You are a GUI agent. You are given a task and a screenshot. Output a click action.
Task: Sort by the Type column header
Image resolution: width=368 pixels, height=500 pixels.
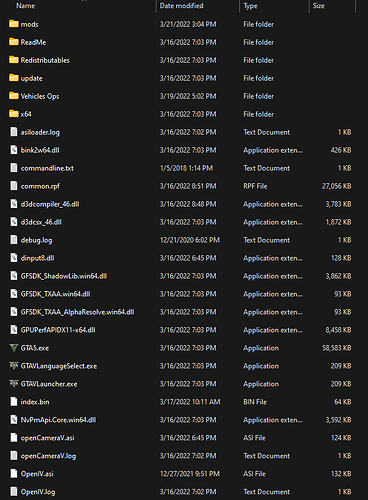(x=250, y=6)
